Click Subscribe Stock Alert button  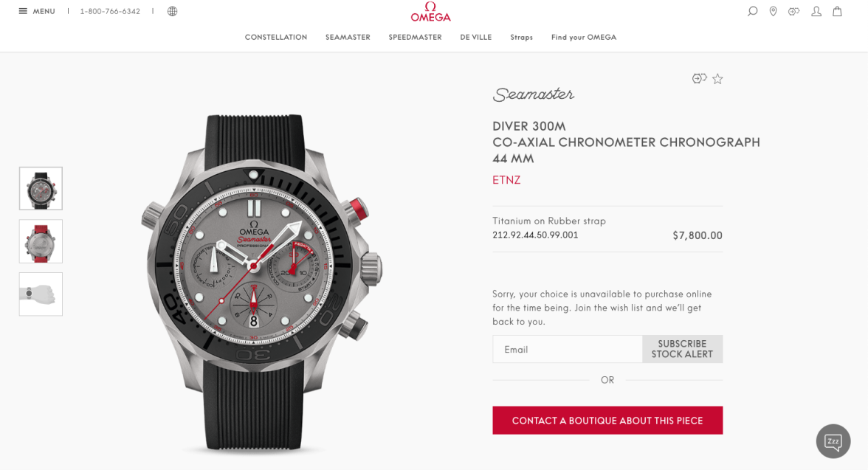(x=682, y=349)
